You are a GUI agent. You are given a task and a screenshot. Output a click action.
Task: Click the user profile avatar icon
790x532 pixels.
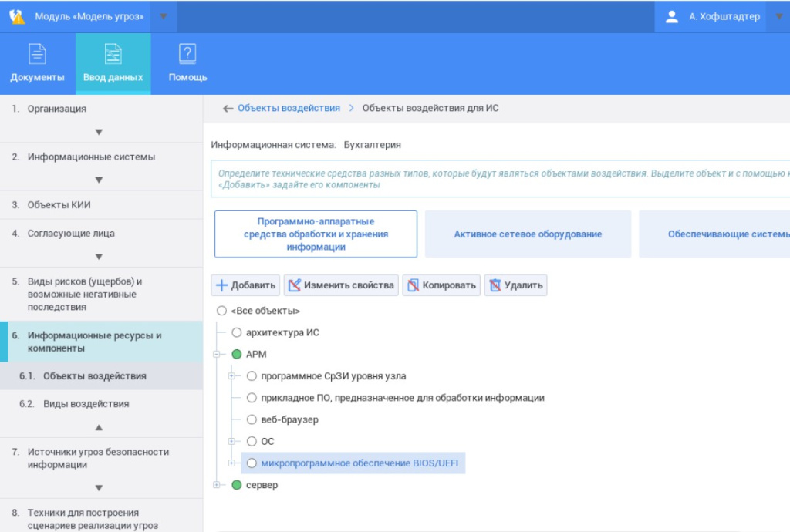click(672, 16)
